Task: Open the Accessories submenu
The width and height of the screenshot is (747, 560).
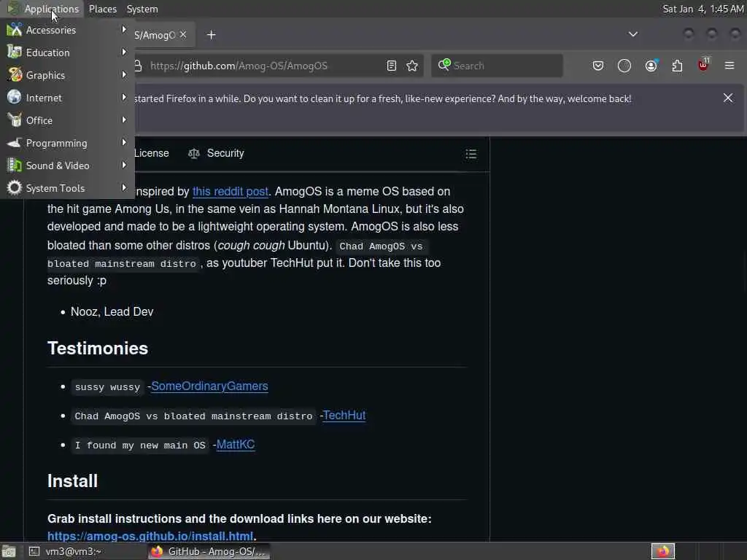Action: [67, 30]
